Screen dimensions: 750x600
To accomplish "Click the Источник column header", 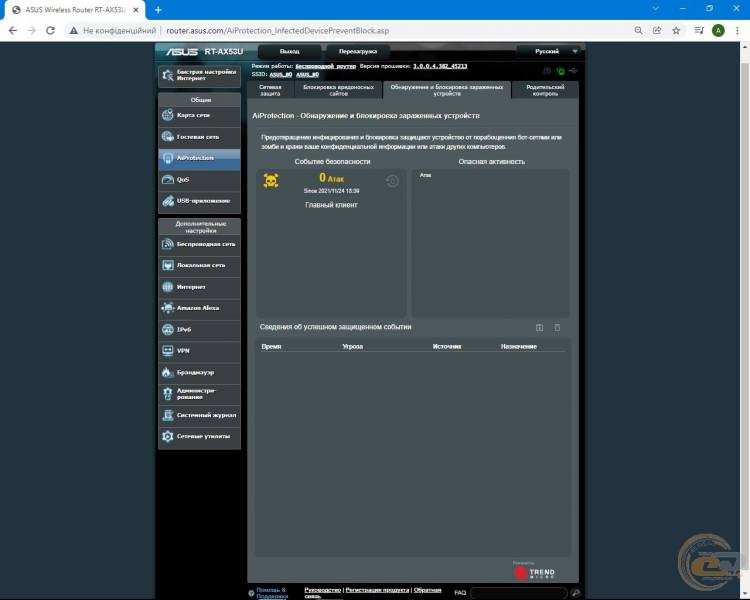I will click(x=447, y=346).
